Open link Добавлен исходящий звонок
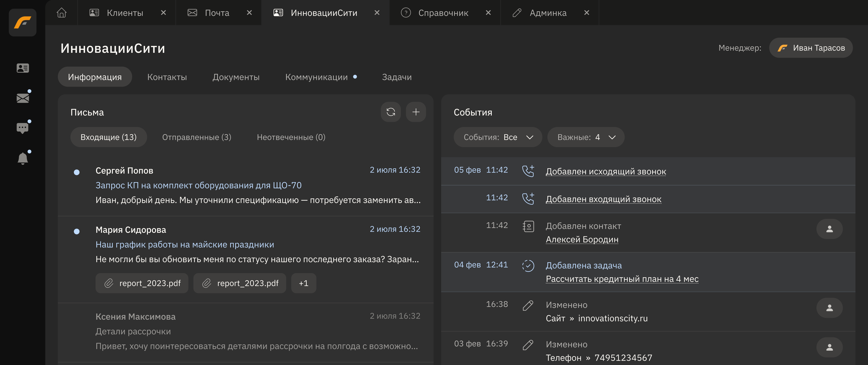This screenshot has width=868, height=365. coord(605,171)
